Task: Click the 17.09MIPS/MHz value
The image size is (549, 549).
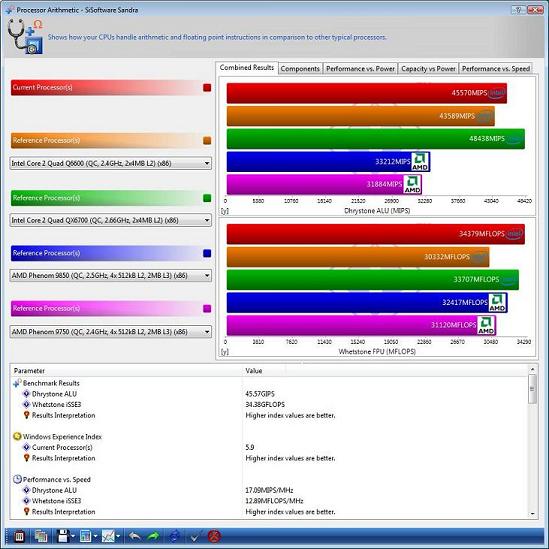Action: [x=269, y=490]
